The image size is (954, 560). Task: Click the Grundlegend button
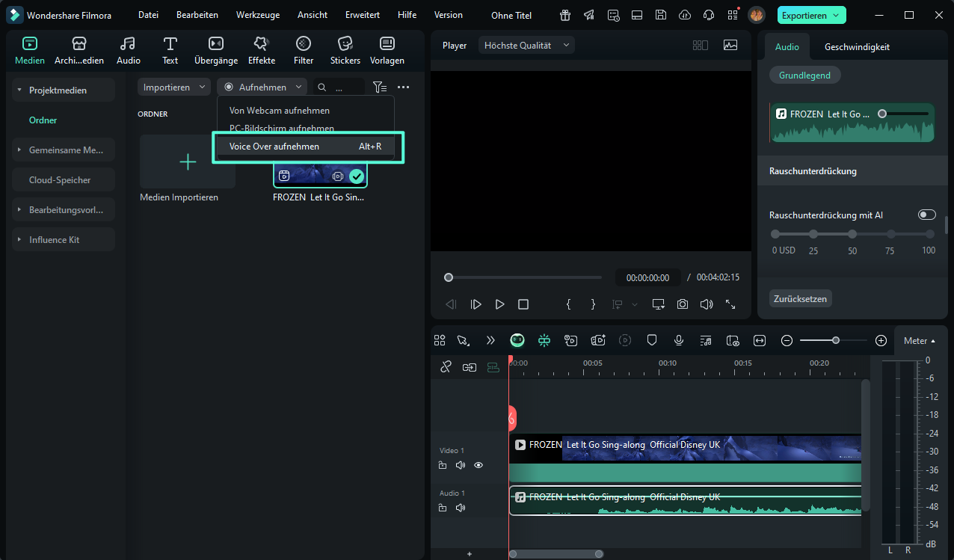[x=805, y=76]
